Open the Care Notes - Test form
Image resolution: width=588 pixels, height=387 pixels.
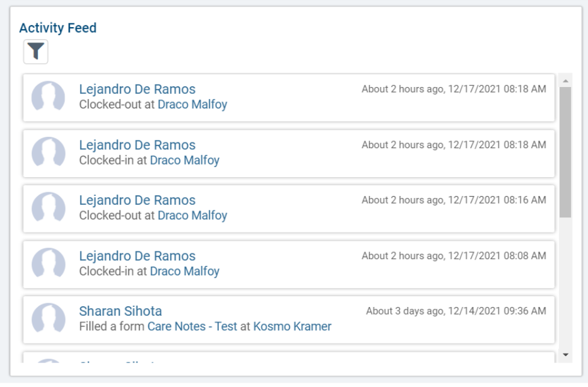[192, 326]
